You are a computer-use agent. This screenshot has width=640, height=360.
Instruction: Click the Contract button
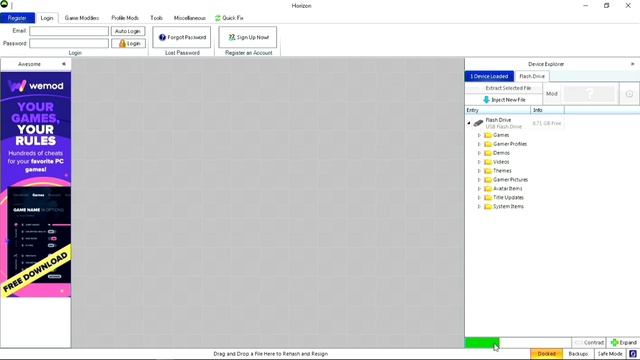589,343
